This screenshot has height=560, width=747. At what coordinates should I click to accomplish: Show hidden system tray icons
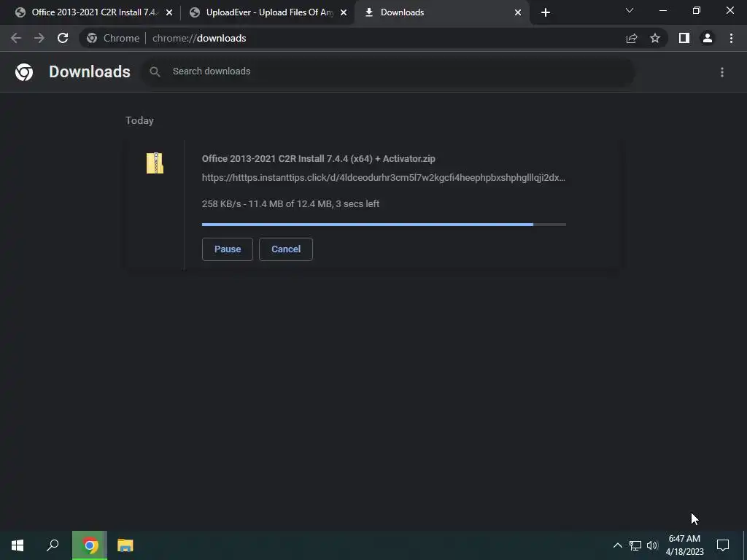click(x=617, y=545)
